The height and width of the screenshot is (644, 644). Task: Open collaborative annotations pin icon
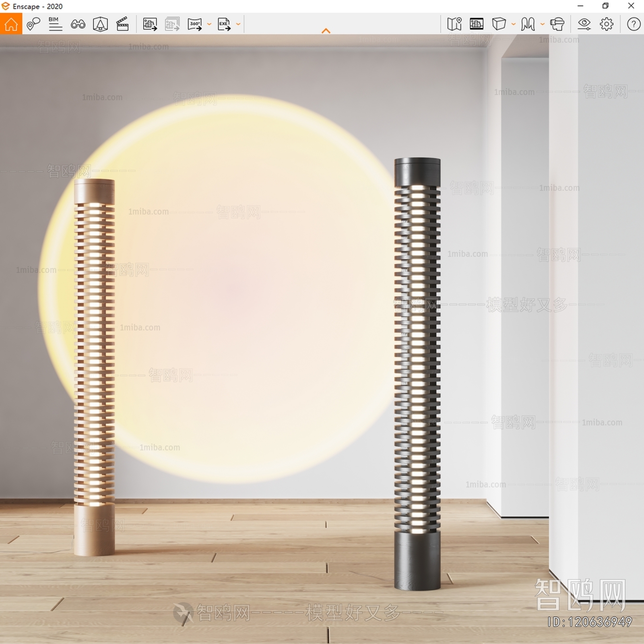(x=33, y=24)
